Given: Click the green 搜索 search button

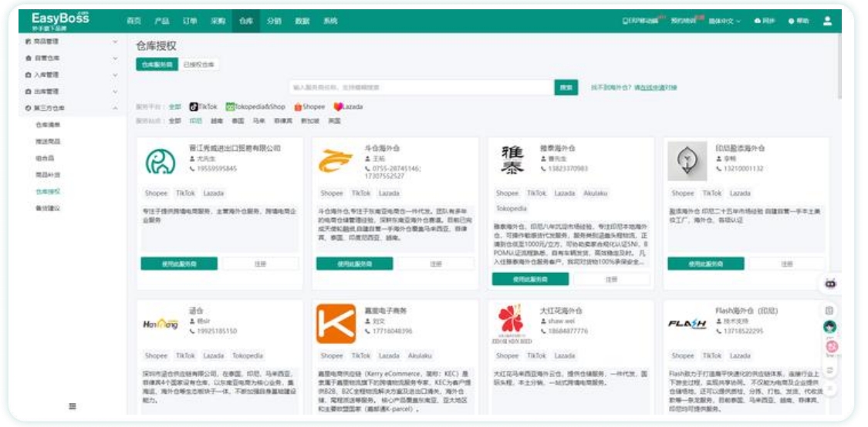Looking at the screenshot, I should (x=566, y=87).
